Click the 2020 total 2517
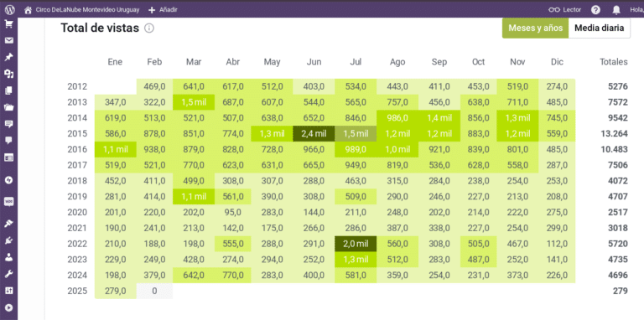Viewport: 644px width, 320px height. pos(618,212)
